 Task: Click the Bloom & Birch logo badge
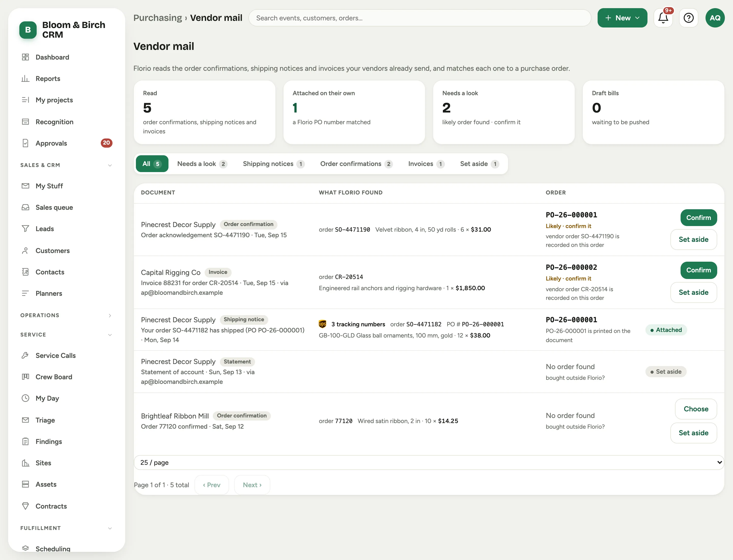(28, 30)
